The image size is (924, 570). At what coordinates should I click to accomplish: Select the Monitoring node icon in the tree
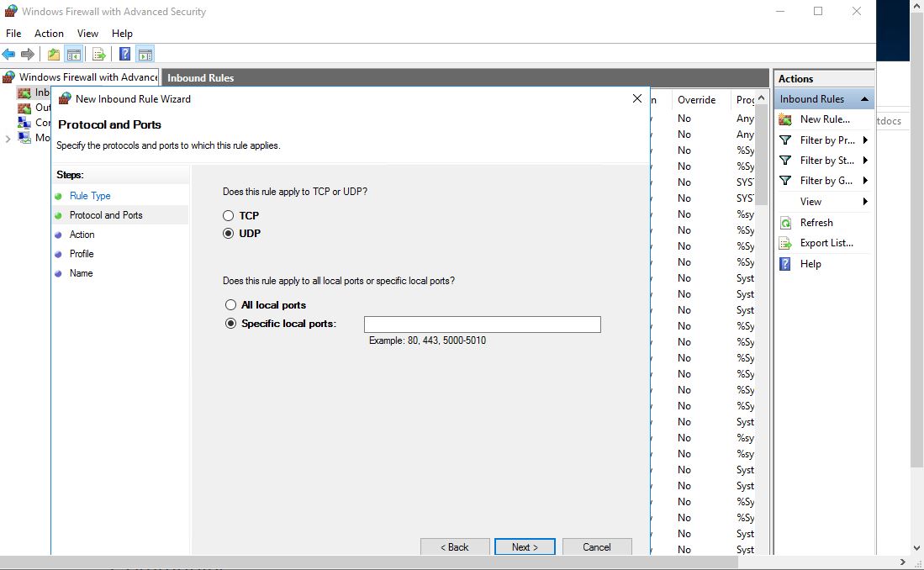(24, 137)
